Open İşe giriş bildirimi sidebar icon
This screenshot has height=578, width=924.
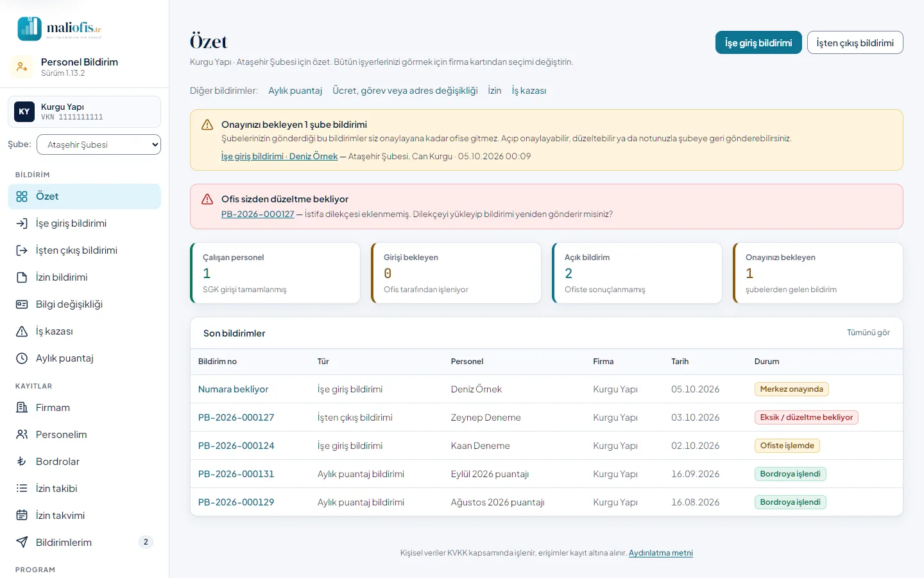click(x=22, y=223)
